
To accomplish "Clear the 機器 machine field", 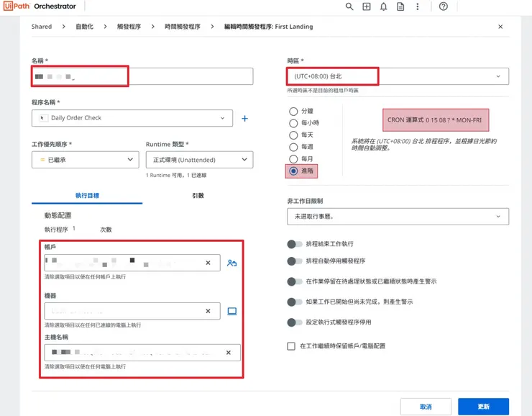I will [208, 311].
